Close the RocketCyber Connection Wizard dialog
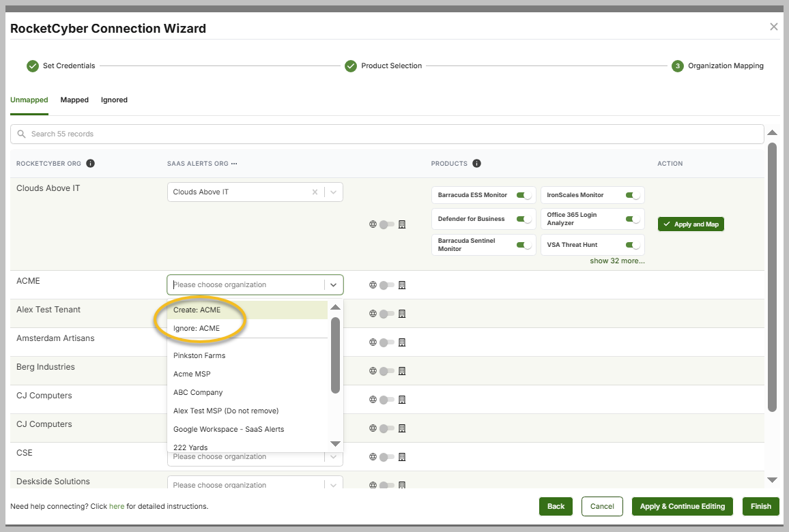 click(x=774, y=27)
